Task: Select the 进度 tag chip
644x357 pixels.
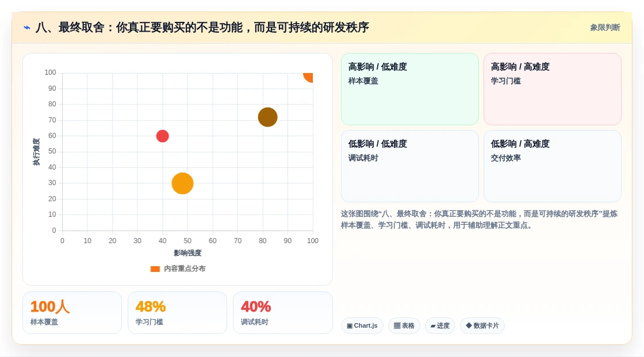Action: point(440,326)
